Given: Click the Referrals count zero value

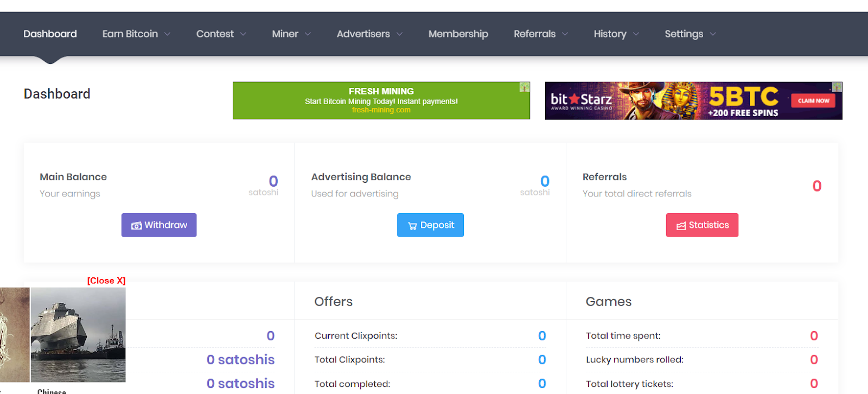Looking at the screenshot, I should coord(817,186).
